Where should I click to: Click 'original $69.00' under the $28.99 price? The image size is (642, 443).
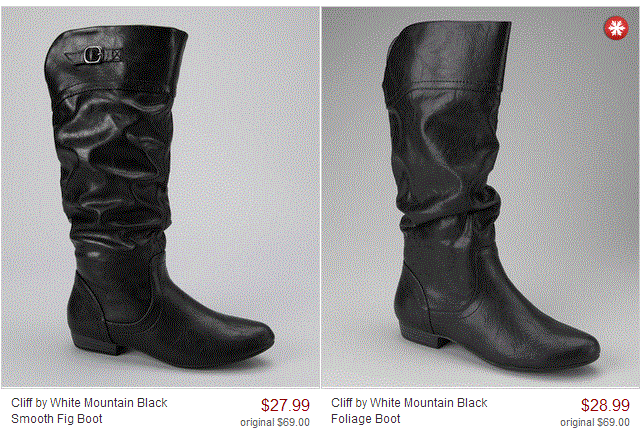pos(595,422)
